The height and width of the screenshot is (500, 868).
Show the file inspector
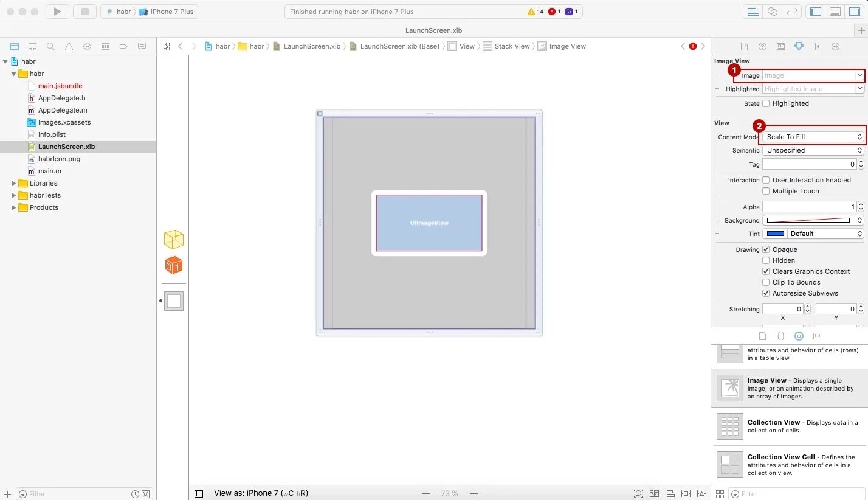pyautogui.click(x=743, y=46)
